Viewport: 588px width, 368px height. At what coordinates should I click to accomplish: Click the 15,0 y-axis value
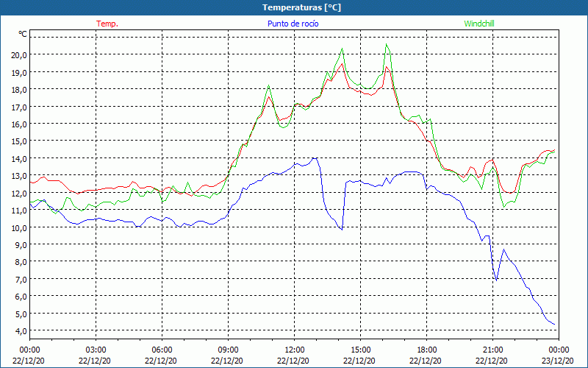coord(20,141)
